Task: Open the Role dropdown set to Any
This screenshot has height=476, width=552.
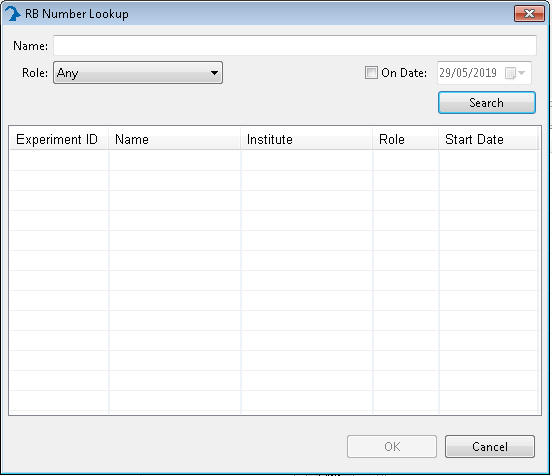Action: click(138, 73)
